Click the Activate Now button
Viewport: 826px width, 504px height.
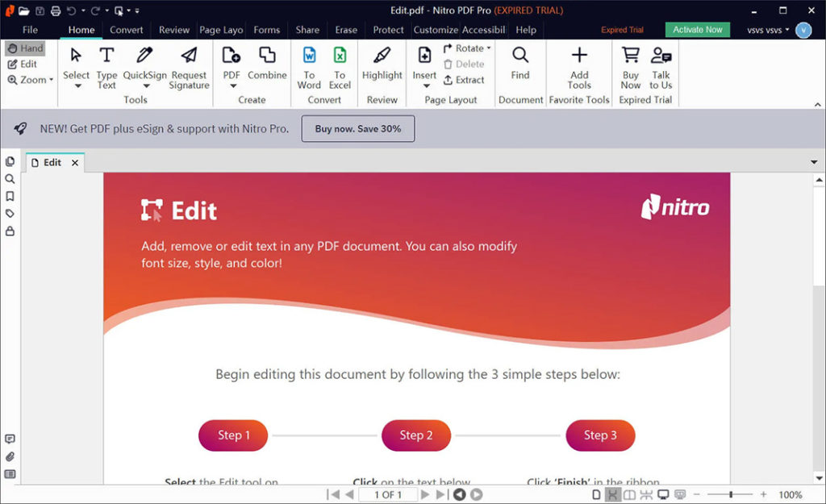[696, 29]
